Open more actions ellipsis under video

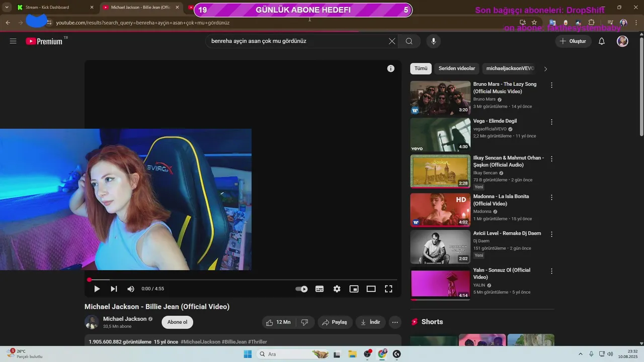(x=395, y=322)
